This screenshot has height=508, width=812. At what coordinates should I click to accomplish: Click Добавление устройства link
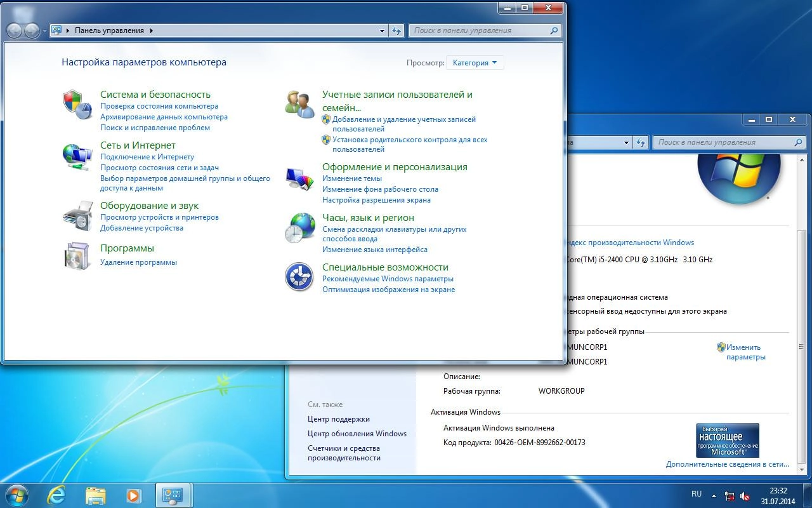(141, 228)
